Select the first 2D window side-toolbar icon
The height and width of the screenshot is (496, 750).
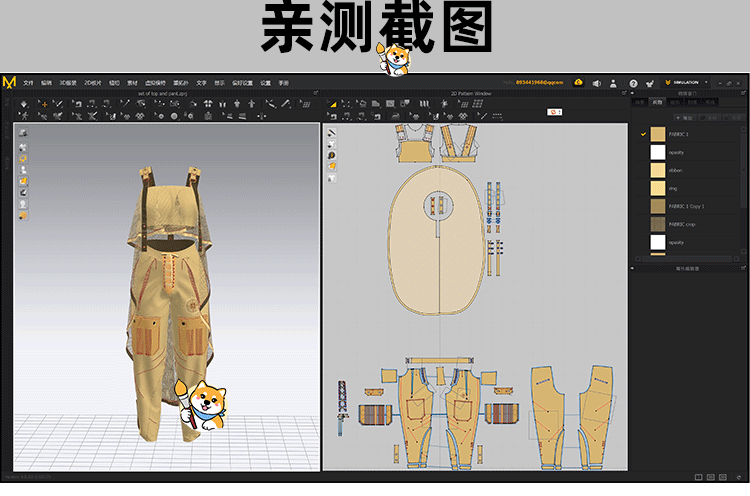[x=332, y=132]
